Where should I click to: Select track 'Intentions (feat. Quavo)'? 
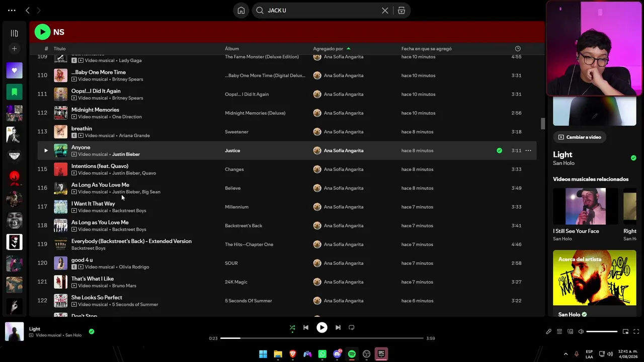[100, 166]
